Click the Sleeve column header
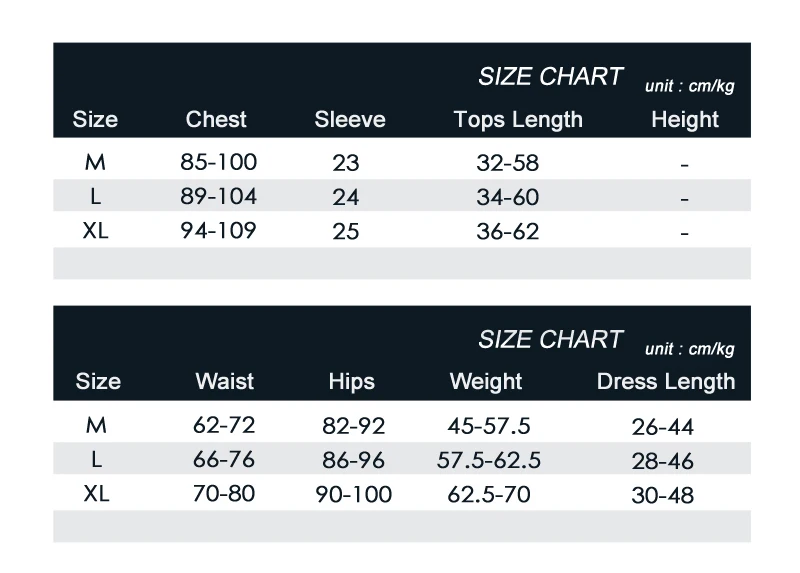Screen dimensions: 800x573 click(x=349, y=119)
